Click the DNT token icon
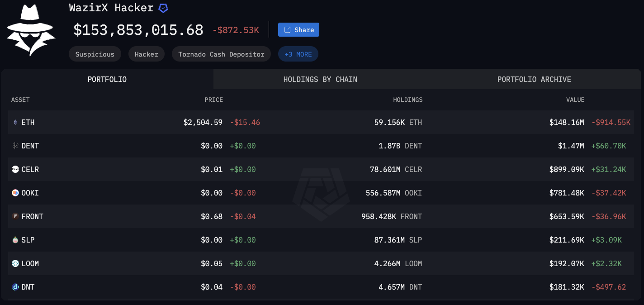This screenshot has width=644, height=305. (15, 287)
